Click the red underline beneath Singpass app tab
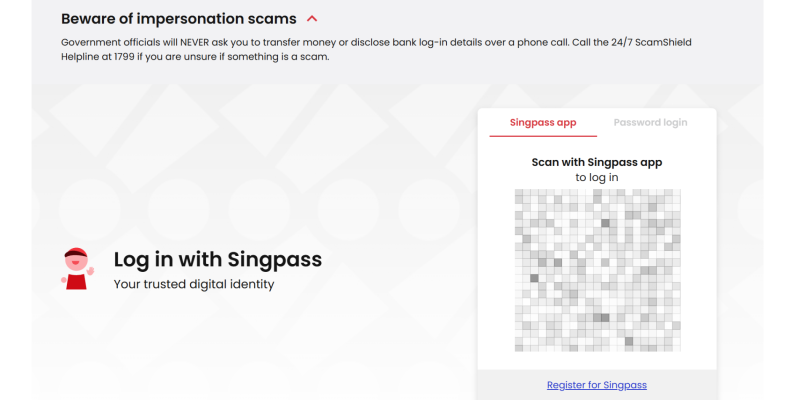This screenshot has width=800, height=400. click(543, 135)
